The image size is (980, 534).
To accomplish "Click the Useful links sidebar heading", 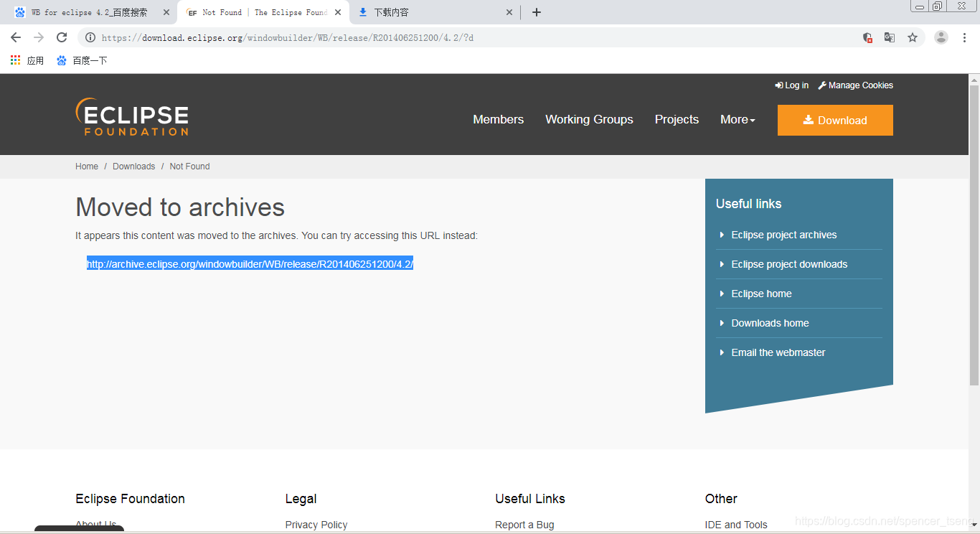I will (x=748, y=204).
